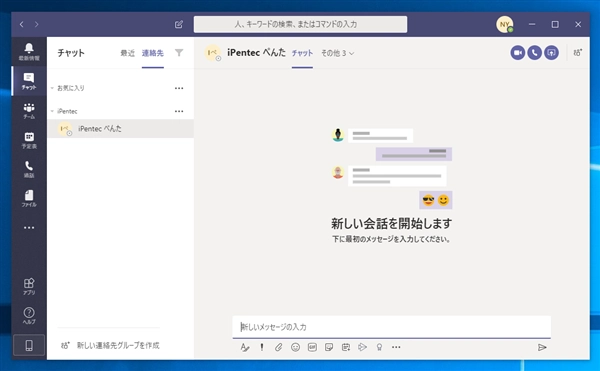This screenshot has height=371, width=600.
Task: Click the mobile app download icon
Action: (29, 345)
